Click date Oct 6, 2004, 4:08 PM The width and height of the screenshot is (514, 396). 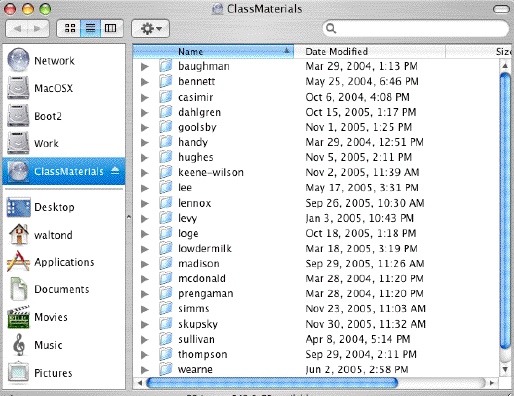tap(357, 97)
